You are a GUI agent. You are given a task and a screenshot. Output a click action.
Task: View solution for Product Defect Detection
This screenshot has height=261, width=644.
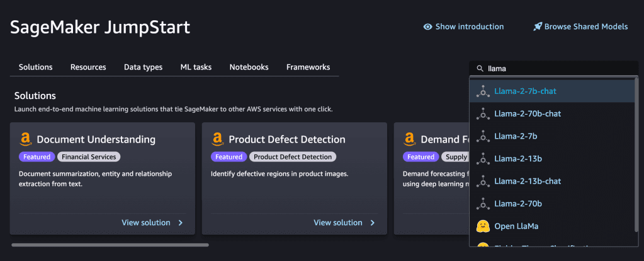(344, 223)
